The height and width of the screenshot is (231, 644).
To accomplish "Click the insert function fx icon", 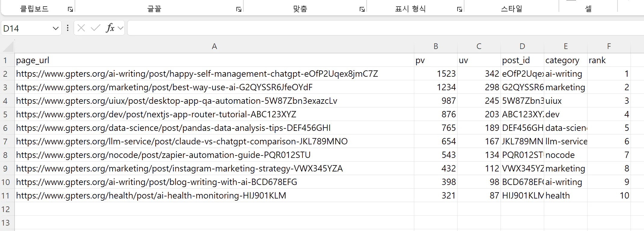I will 110,28.
